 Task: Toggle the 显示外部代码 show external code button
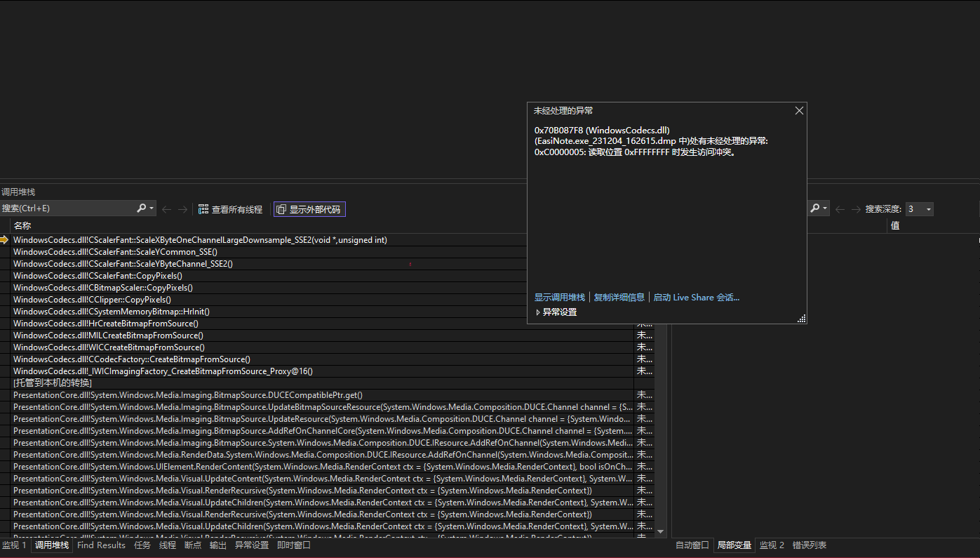pos(309,209)
